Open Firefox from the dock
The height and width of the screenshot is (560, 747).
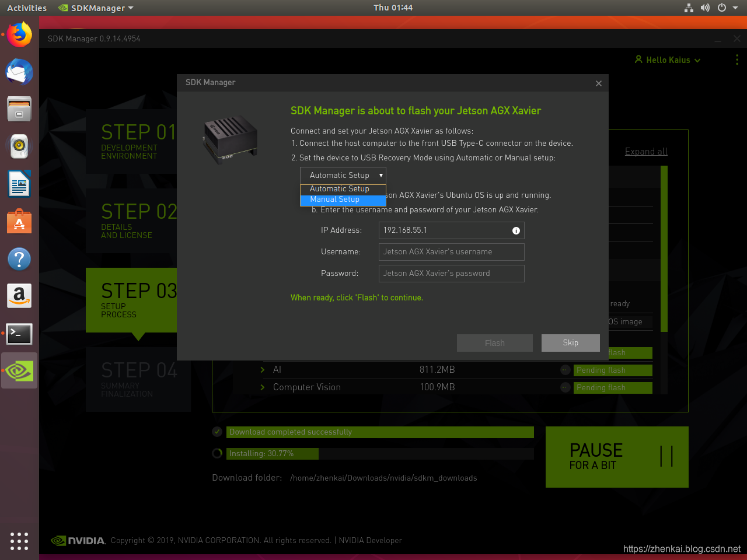[x=19, y=34]
